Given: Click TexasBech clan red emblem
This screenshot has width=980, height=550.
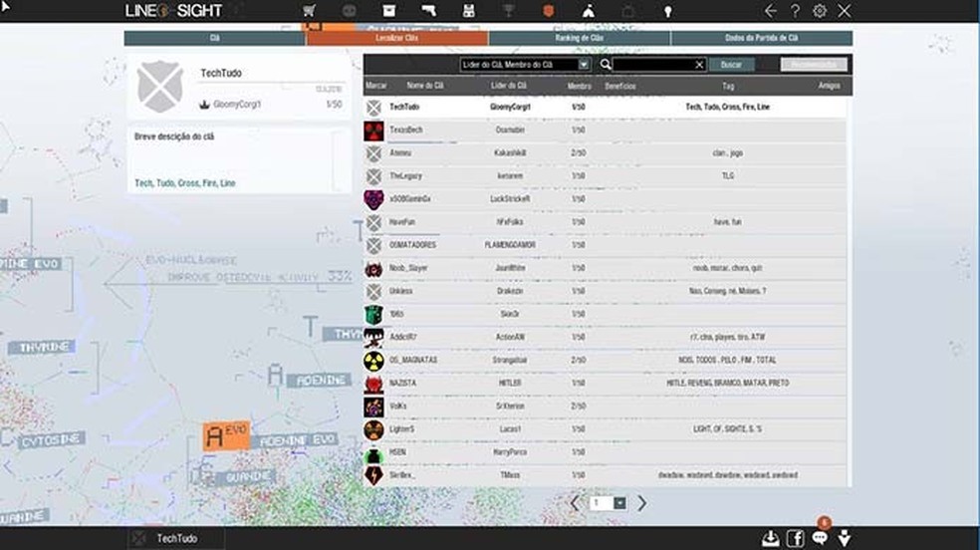Looking at the screenshot, I should (373, 131).
